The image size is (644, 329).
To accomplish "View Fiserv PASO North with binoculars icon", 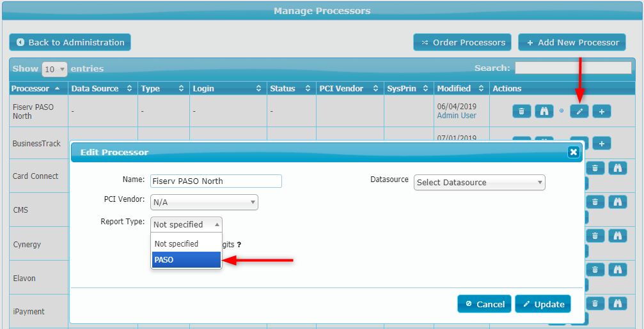I will [544, 111].
